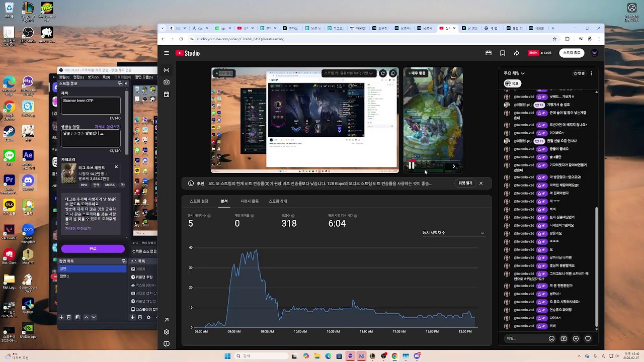Click the YouTube Studio logo

click(188, 53)
